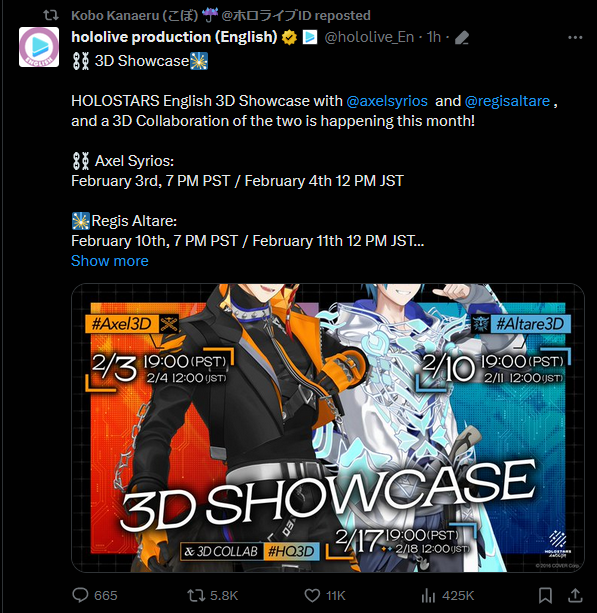This screenshot has width=597, height=613.
Task: Open the three-dot more options menu
Action: [575, 38]
